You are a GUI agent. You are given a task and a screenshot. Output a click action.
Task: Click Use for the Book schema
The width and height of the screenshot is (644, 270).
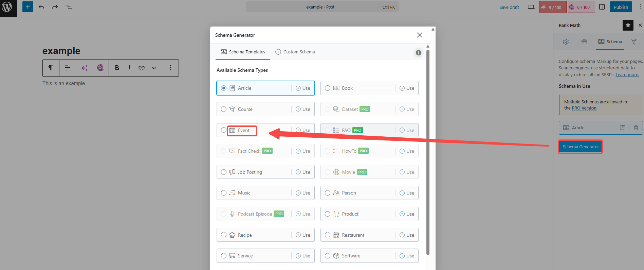point(407,88)
